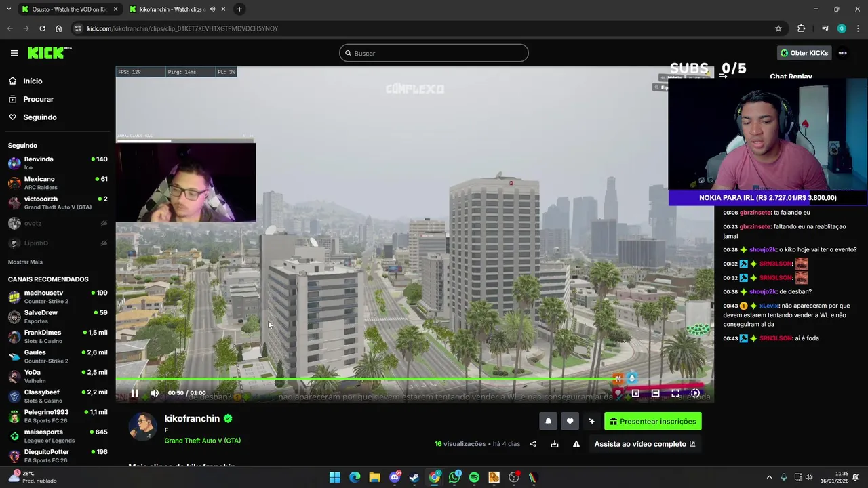Collapse the chat replay panel arrow
The height and width of the screenshot is (488, 868).
723,76
